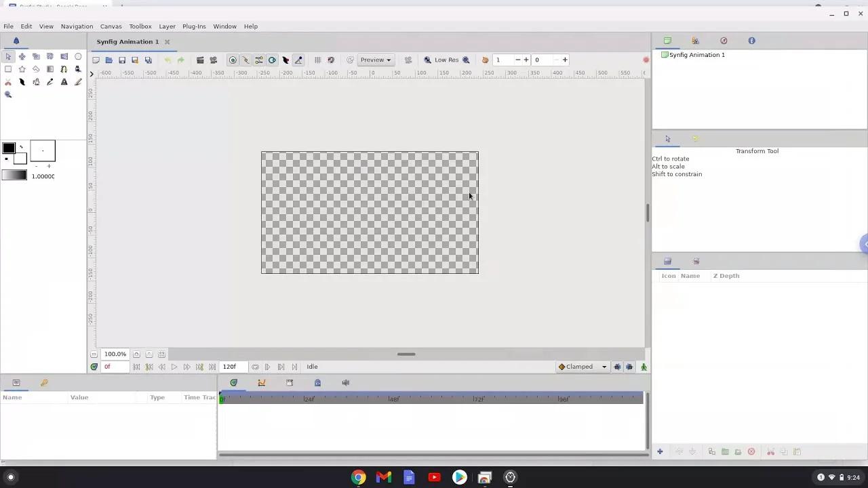Open the Rectangle tool
Image resolution: width=868 pixels, height=488 pixels.
click(8, 68)
